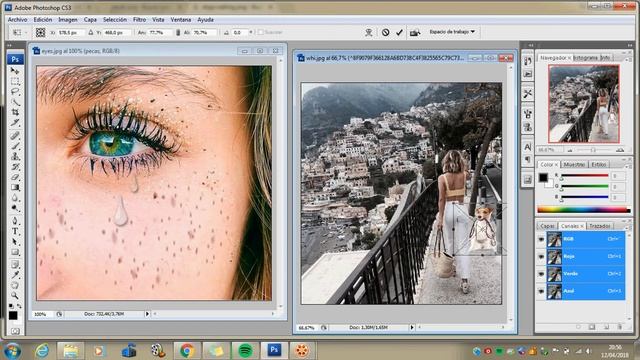Open the Windows Start menu
640x360 pixels.
pos(12,351)
